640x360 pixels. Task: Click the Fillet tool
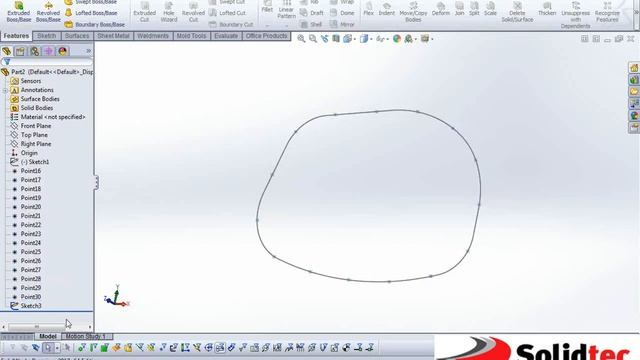[267, 8]
